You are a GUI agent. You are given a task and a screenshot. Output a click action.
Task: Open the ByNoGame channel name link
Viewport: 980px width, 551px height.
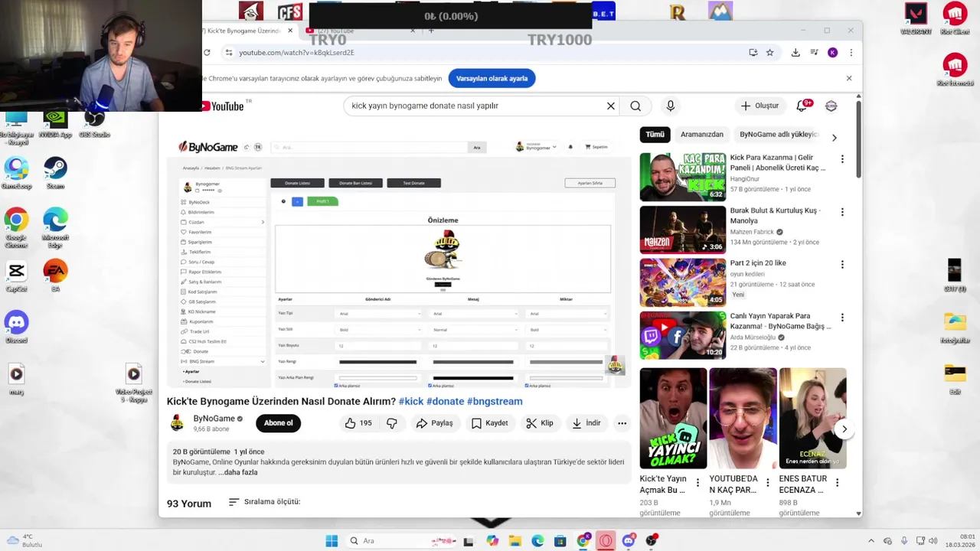tap(214, 419)
